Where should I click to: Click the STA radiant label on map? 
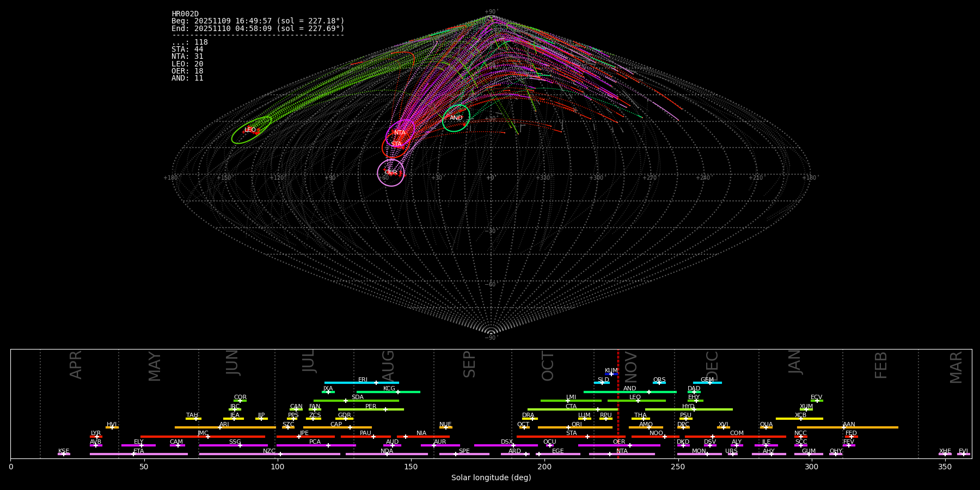pos(396,144)
